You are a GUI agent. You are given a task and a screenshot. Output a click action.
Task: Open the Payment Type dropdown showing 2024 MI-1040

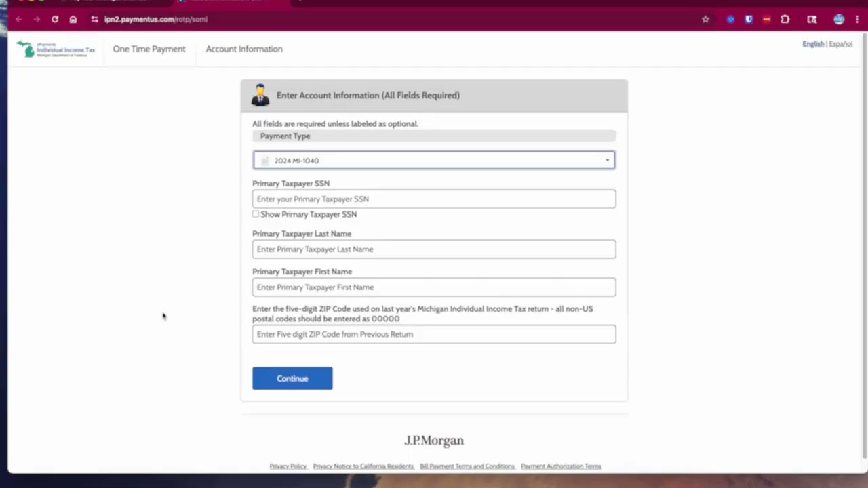pyautogui.click(x=434, y=160)
